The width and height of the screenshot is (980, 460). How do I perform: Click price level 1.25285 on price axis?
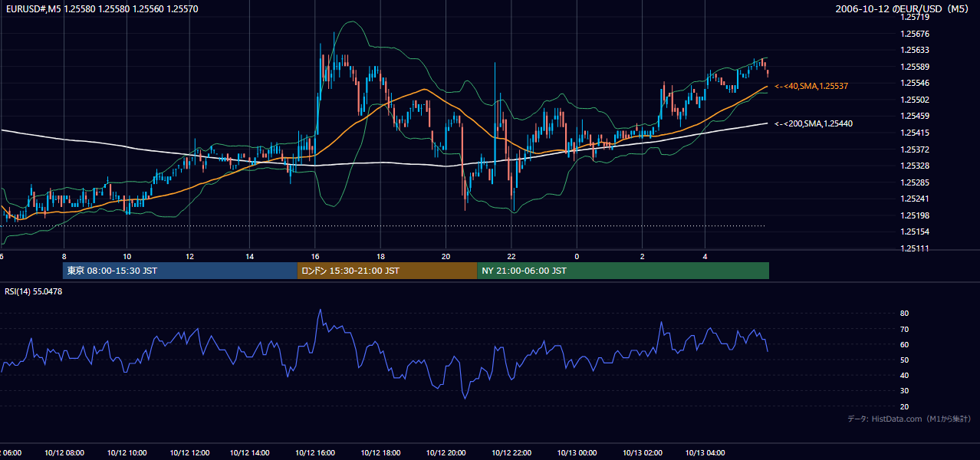(915, 182)
